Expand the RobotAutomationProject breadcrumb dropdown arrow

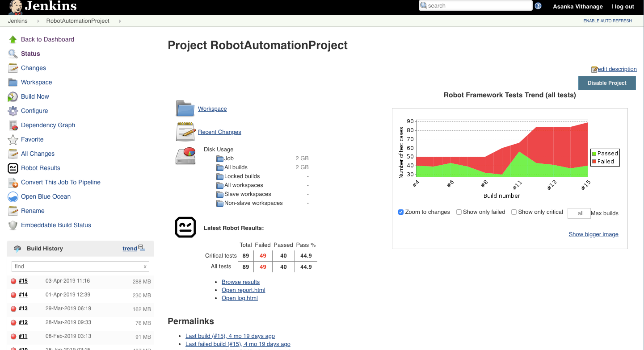coord(120,21)
